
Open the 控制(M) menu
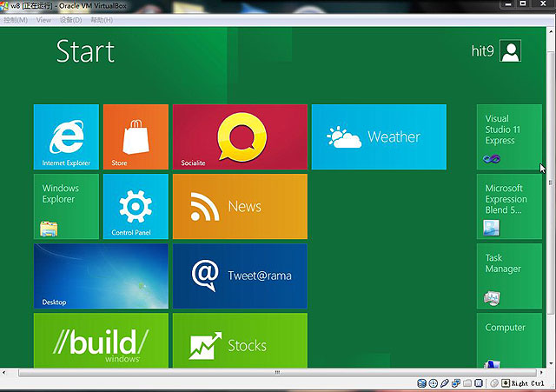coord(16,20)
